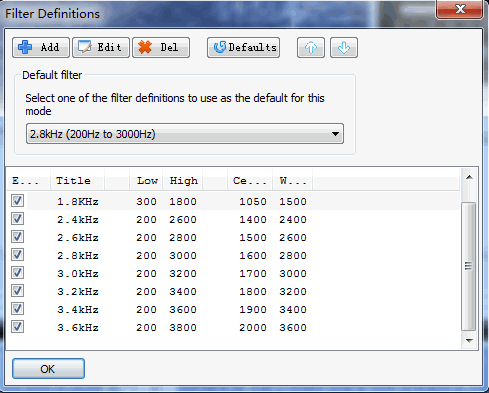Sort by the Title column header

[x=77, y=181]
